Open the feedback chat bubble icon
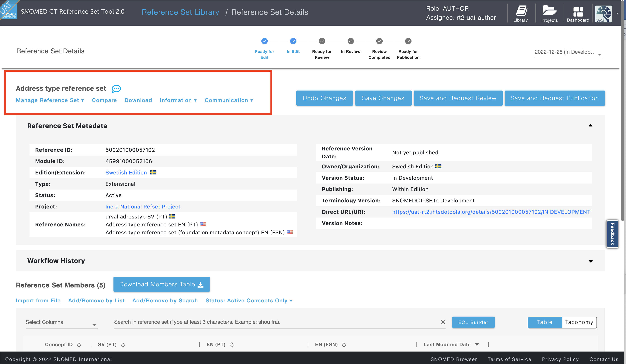Image resolution: width=626 pixels, height=364 pixels. 116,89
